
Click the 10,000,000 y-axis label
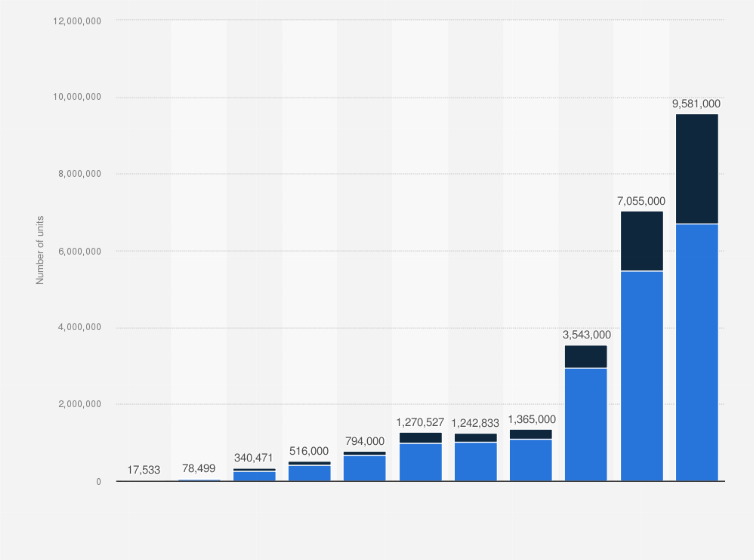coord(77,97)
